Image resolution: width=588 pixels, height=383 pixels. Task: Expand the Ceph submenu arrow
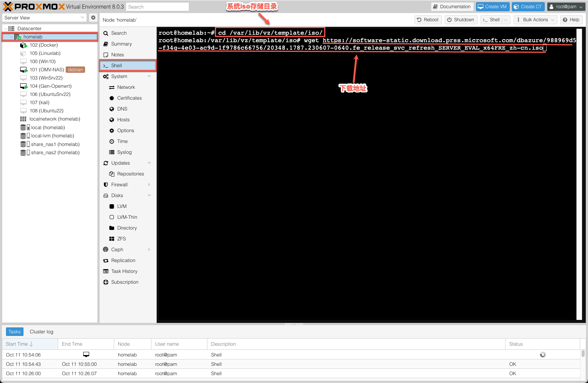tap(149, 250)
